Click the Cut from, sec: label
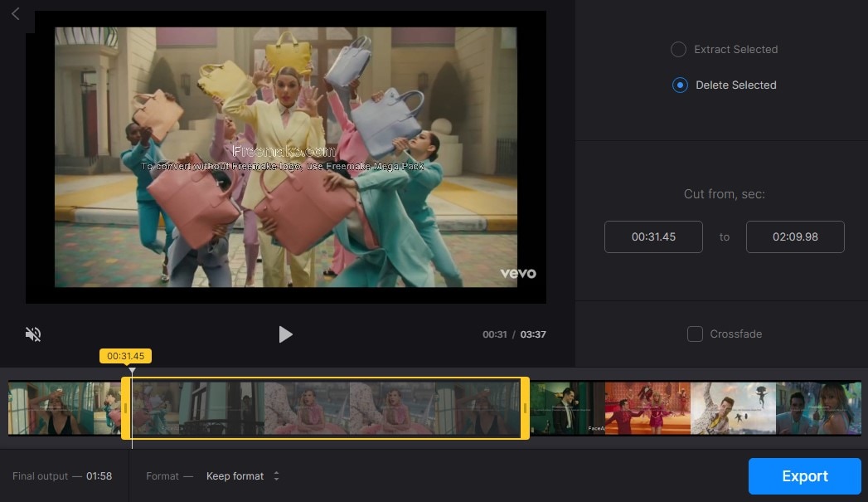Image resolution: width=868 pixels, height=502 pixels. tap(724, 194)
